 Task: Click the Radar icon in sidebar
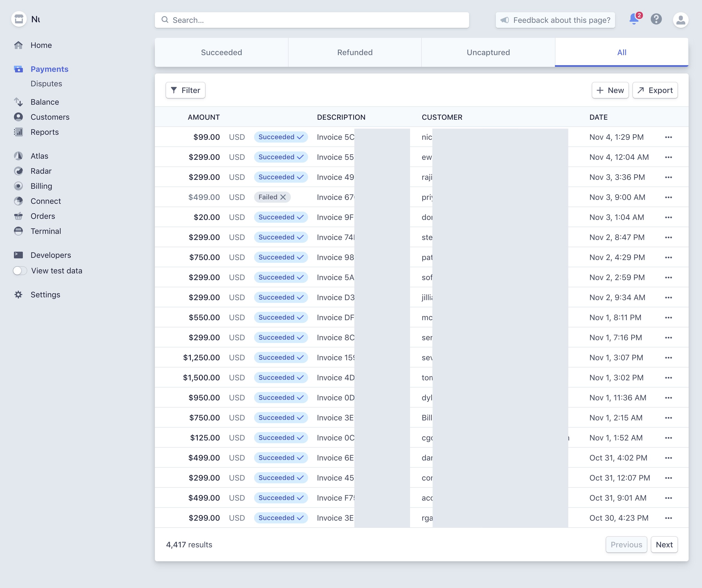(18, 171)
